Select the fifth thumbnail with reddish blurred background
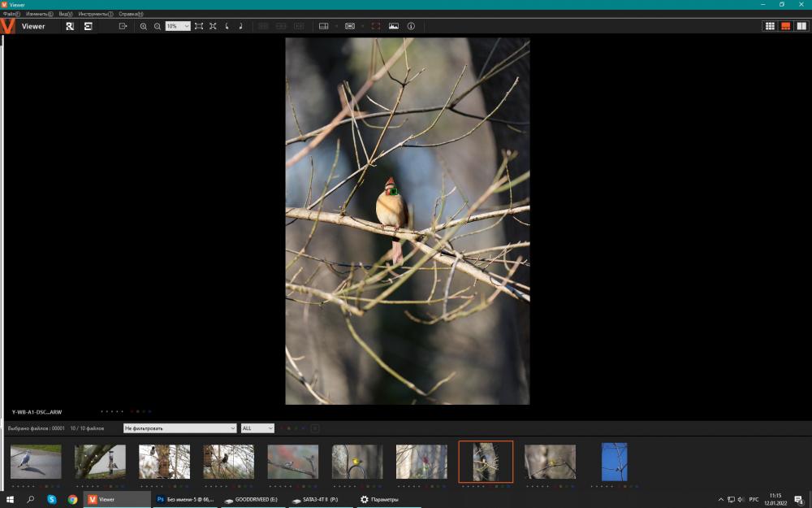Image resolution: width=812 pixels, height=508 pixels. point(292,462)
